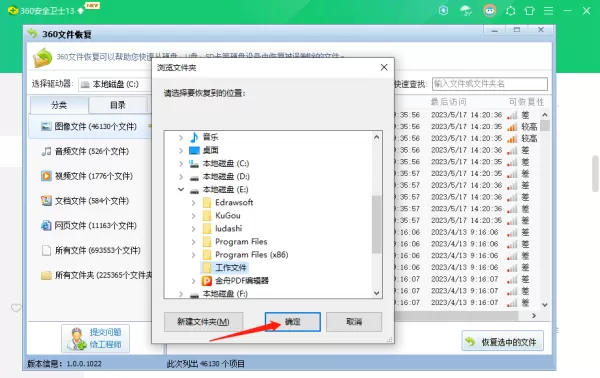Select 所有文件 blank page icon
The width and height of the screenshot is (600, 378).
point(46,250)
